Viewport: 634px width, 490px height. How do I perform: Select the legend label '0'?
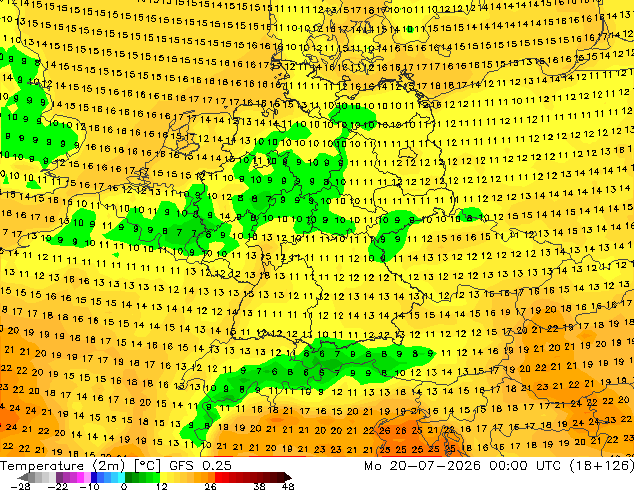coord(124,486)
